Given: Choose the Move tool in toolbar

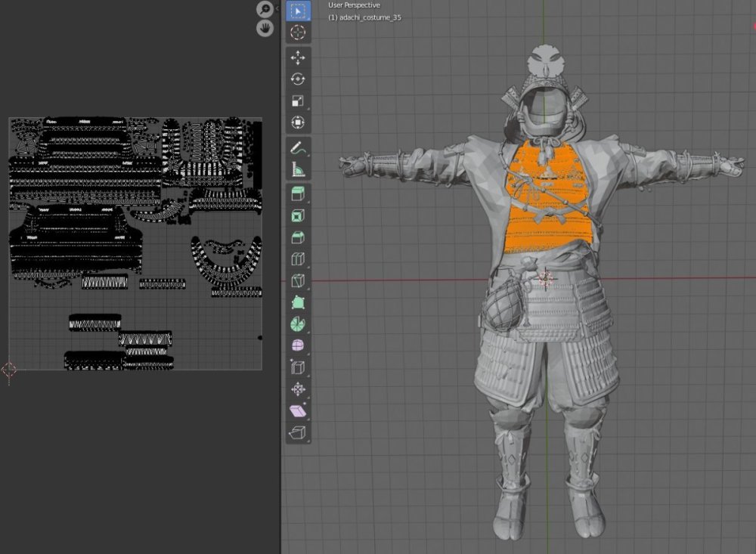Looking at the screenshot, I should point(298,57).
